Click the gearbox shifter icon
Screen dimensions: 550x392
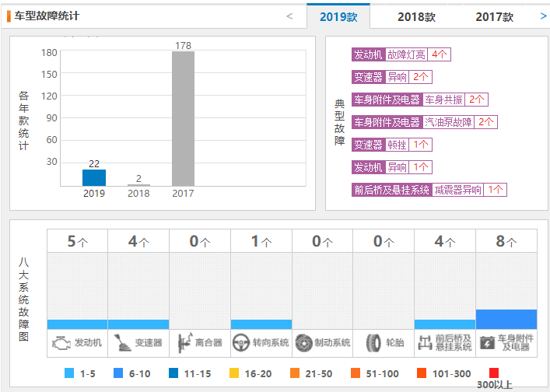[122, 343]
